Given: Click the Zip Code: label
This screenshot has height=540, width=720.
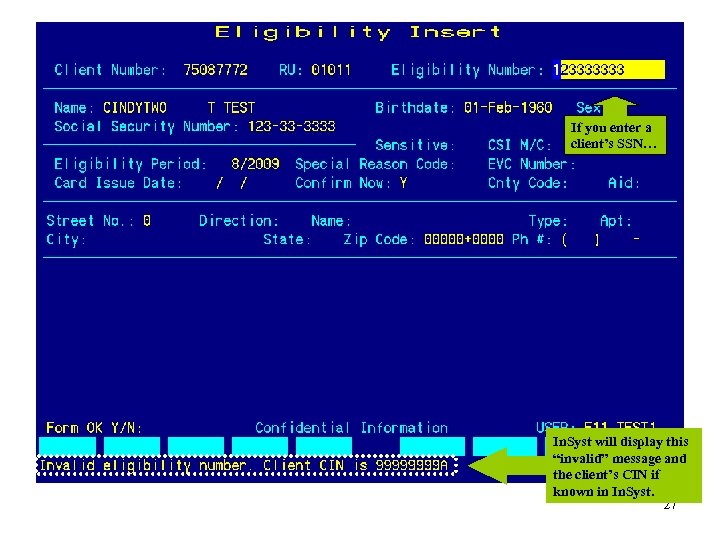Looking at the screenshot, I should [379, 240].
